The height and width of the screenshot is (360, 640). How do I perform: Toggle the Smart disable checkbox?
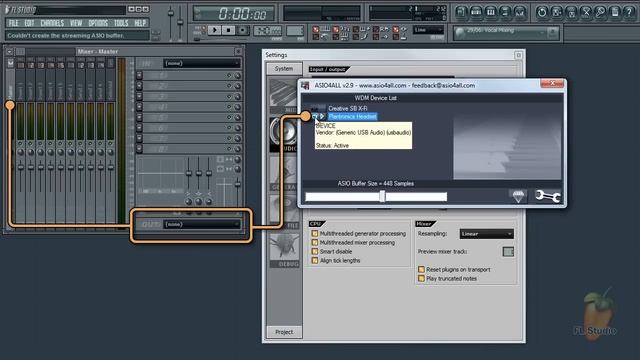(315, 251)
